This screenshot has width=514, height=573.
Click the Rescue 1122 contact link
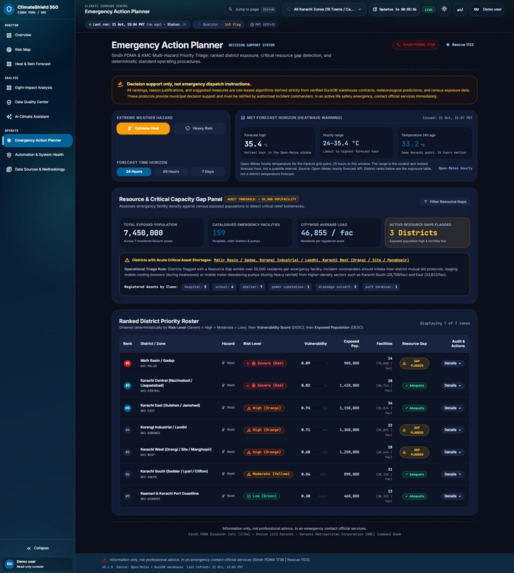tap(460, 45)
